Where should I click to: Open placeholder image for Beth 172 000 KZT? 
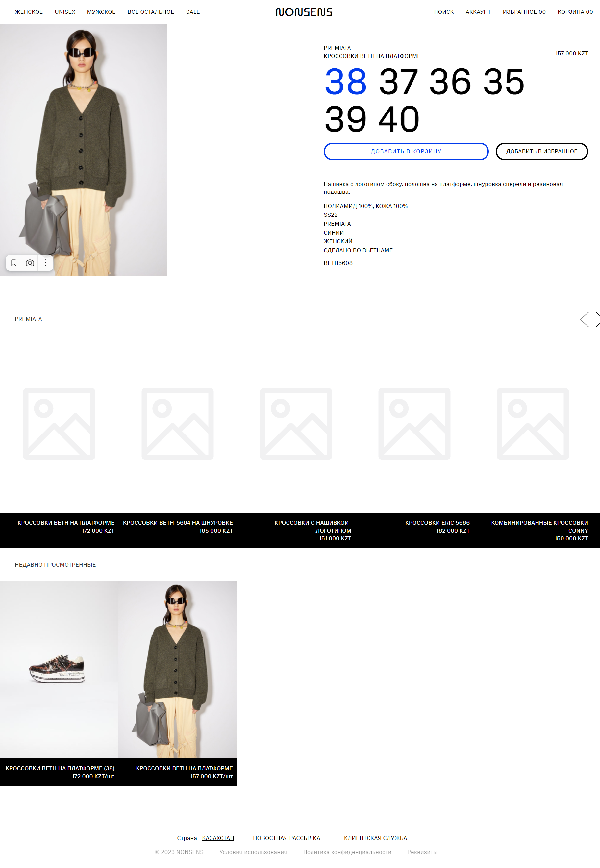click(59, 424)
